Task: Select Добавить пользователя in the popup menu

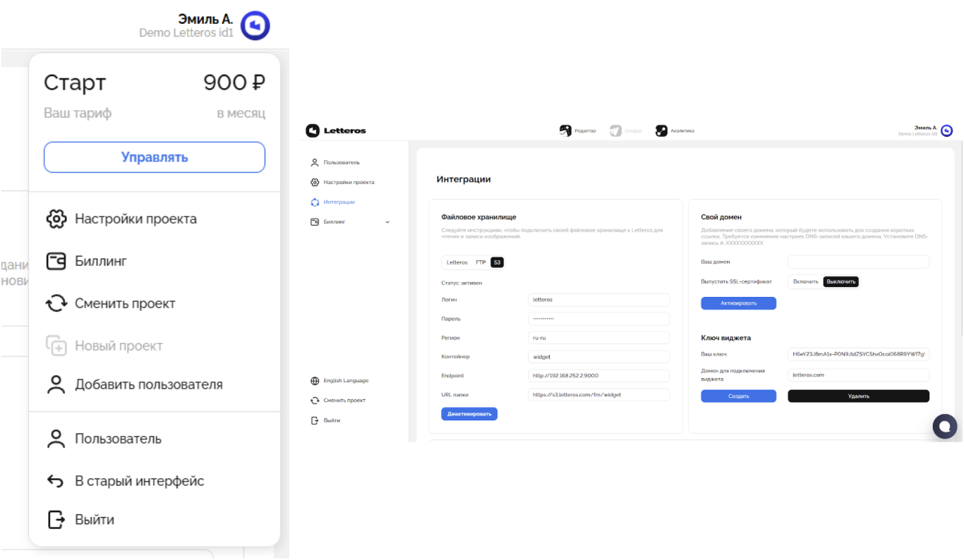Action: click(x=148, y=384)
